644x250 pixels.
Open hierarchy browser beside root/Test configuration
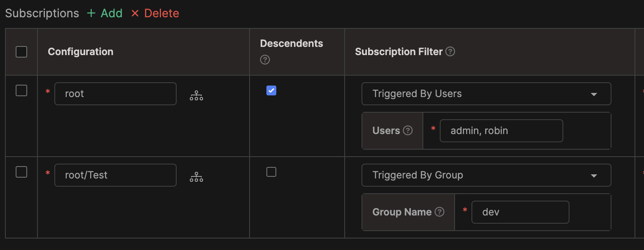pyautogui.click(x=196, y=176)
